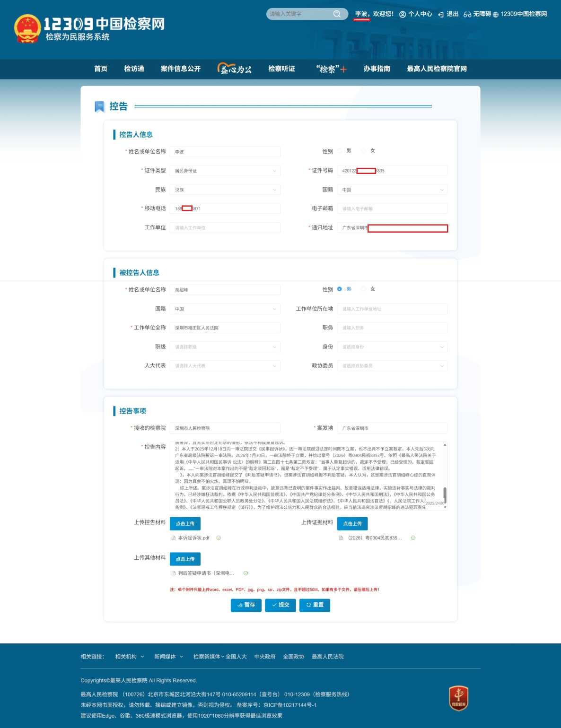Open 个人中心 user icon link

pyautogui.click(x=403, y=14)
